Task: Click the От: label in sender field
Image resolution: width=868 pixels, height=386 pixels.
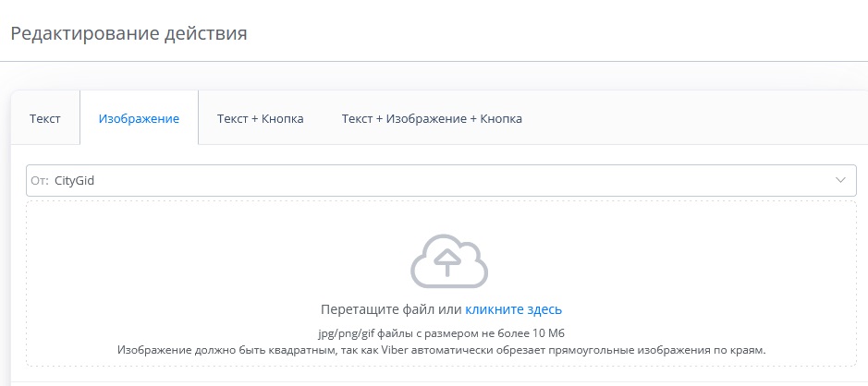Action: click(40, 181)
